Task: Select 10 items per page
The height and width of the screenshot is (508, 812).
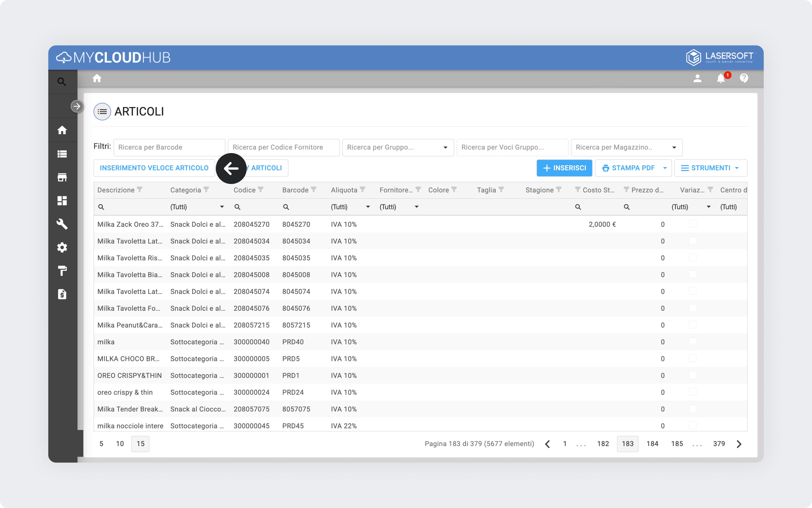Action: click(x=120, y=444)
